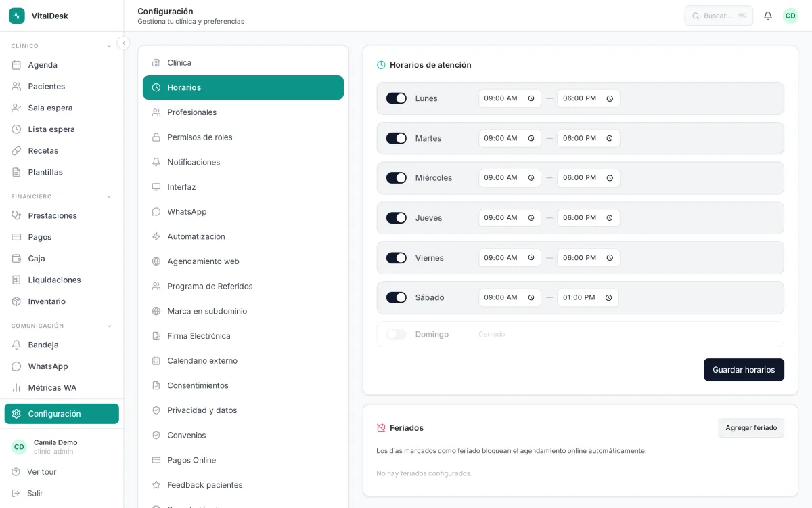Image resolution: width=812 pixels, height=508 pixels.
Task: Open Agenda from the sidebar
Action: pos(62,65)
